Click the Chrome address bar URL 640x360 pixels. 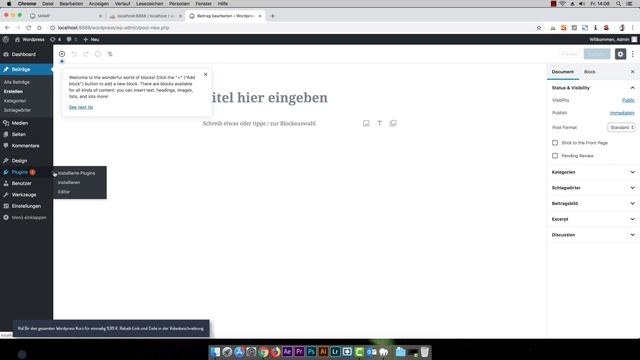pos(113,28)
